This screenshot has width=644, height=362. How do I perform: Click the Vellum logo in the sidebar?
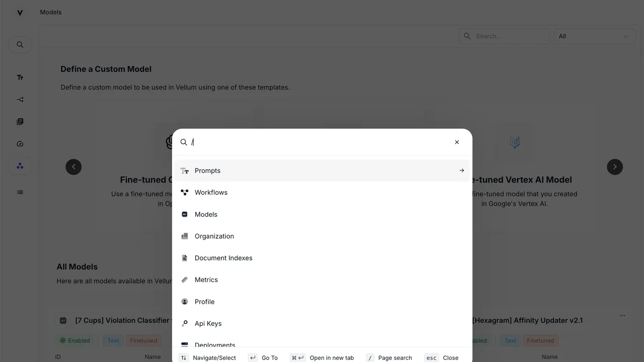pyautogui.click(x=20, y=13)
